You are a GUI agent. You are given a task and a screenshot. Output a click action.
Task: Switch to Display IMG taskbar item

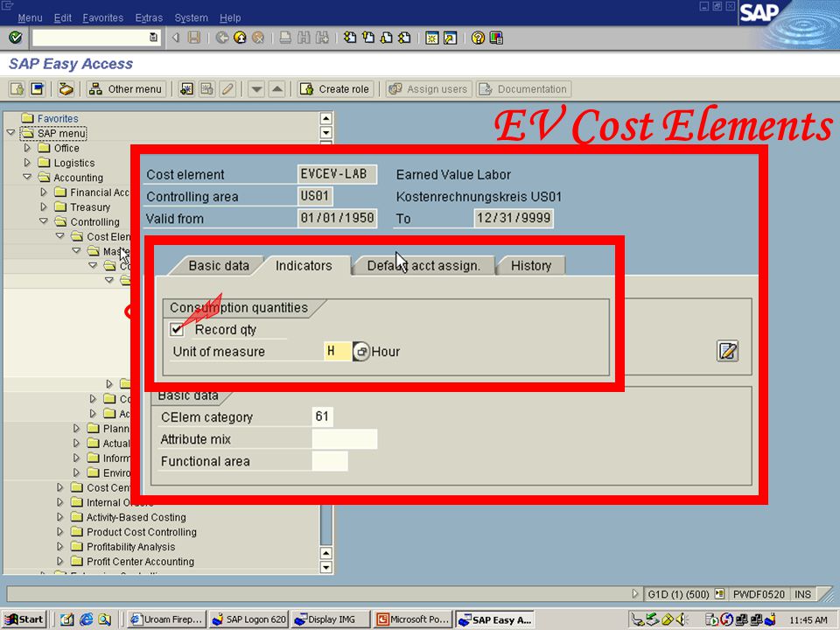331,619
